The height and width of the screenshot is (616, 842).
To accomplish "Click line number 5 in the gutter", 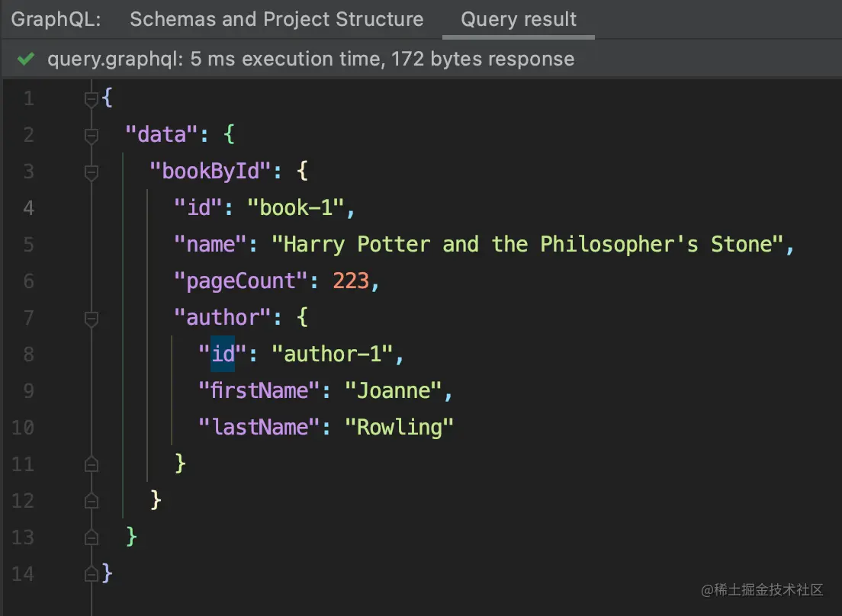I will coord(28,245).
